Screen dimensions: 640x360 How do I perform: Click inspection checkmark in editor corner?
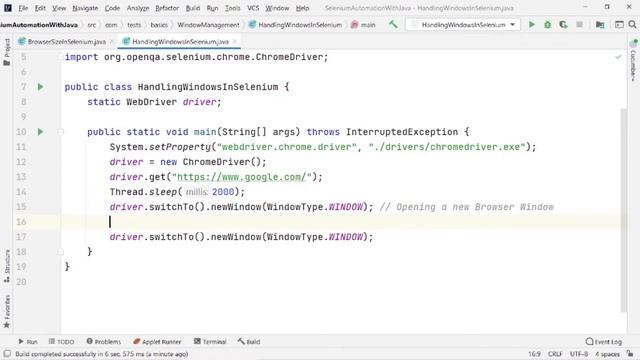618,57
